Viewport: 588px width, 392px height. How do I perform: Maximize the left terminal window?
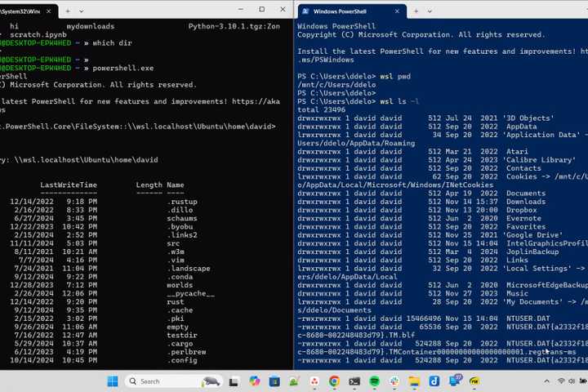tap(262, 9)
